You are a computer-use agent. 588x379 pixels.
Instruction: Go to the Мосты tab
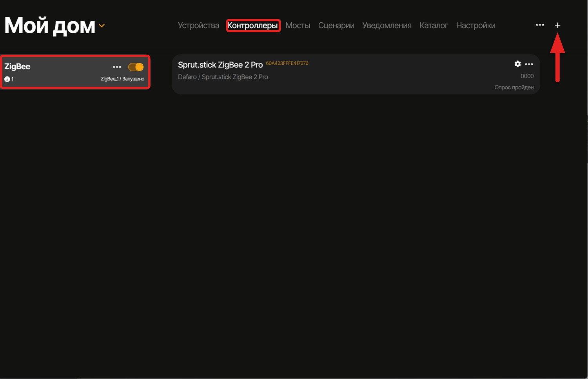[x=298, y=25]
